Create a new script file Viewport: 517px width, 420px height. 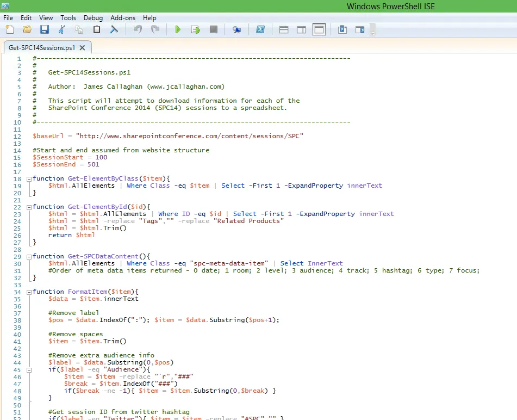pos(10,29)
